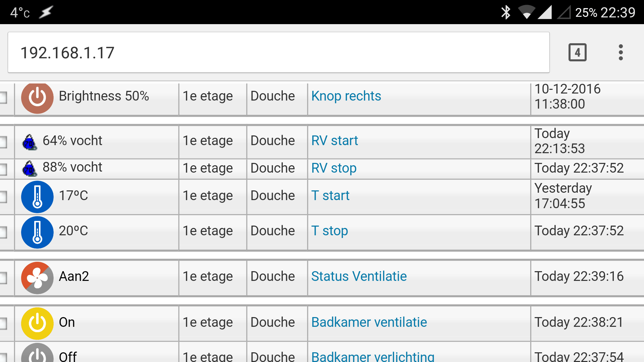This screenshot has width=644, height=362.
Task: Tap the 64% vocht humidity icon
Action: coord(30,142)
